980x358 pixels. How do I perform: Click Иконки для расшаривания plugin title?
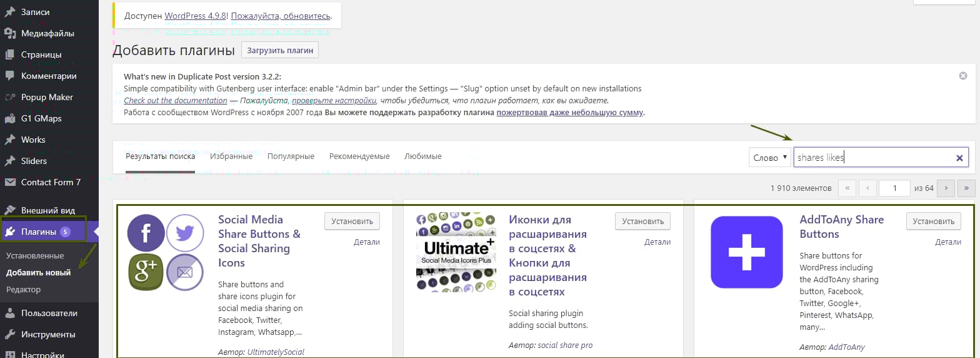(548, 256)
